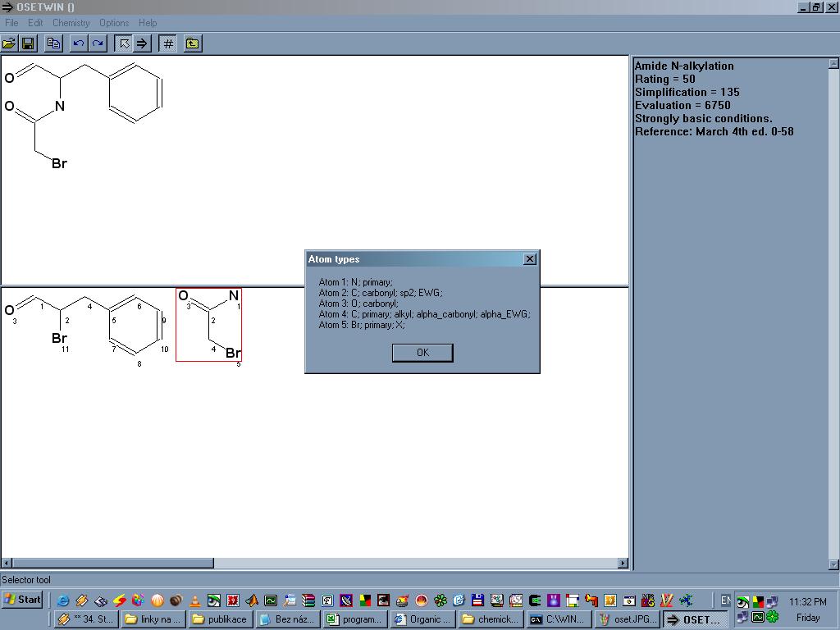Click the Save floppy disk icon

[x=28, y=44]
